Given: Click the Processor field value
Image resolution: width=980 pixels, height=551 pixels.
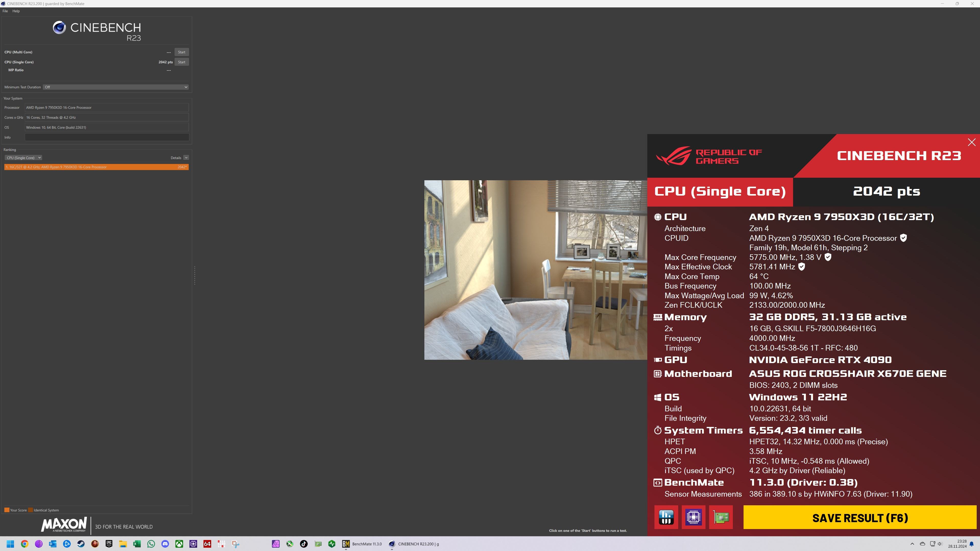Looking at the screenshot, I should [107, 108].
